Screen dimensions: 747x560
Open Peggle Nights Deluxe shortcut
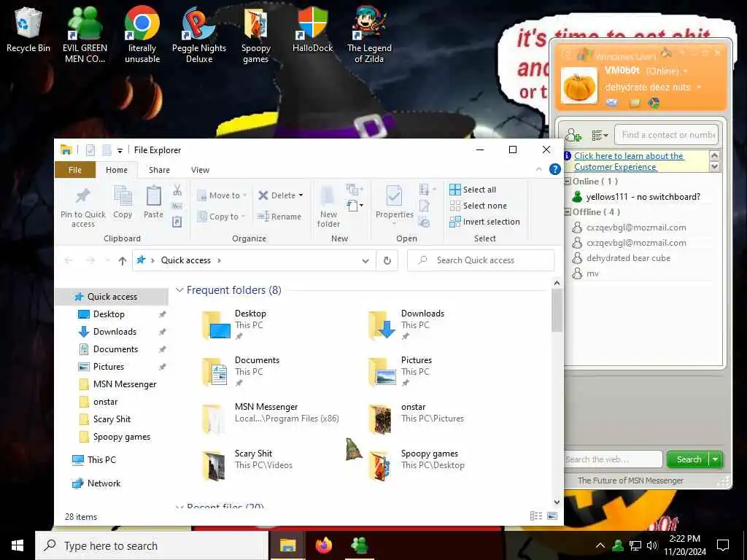(199, 34)
